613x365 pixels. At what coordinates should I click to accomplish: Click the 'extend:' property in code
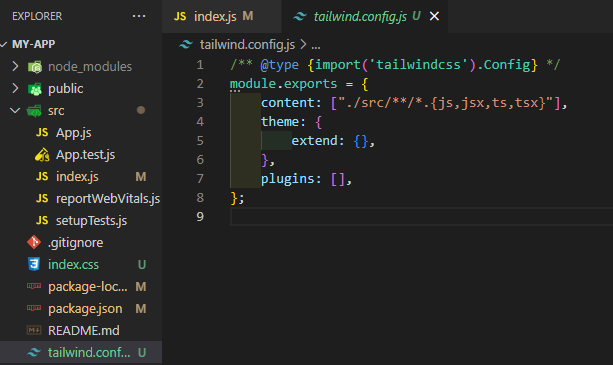point(318,141)
